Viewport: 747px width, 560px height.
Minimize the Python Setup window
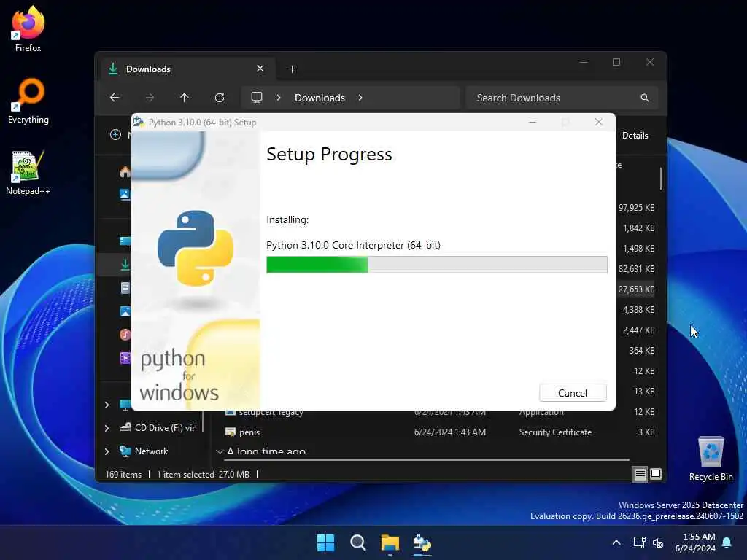tap(533, 122)
